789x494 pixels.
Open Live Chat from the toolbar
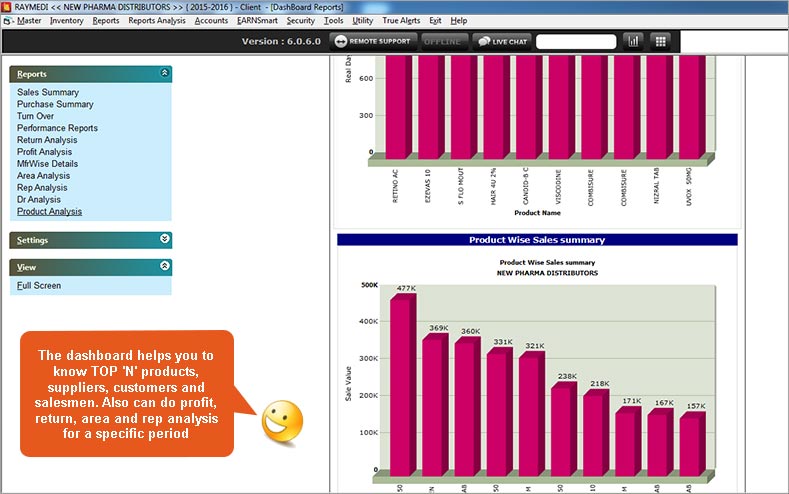[500, 41]
